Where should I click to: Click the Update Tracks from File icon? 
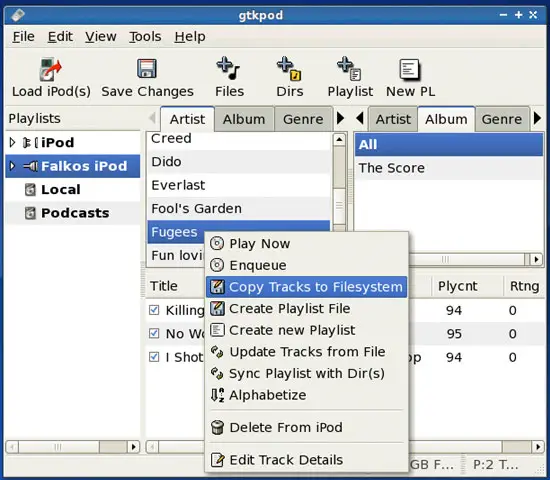217,352
